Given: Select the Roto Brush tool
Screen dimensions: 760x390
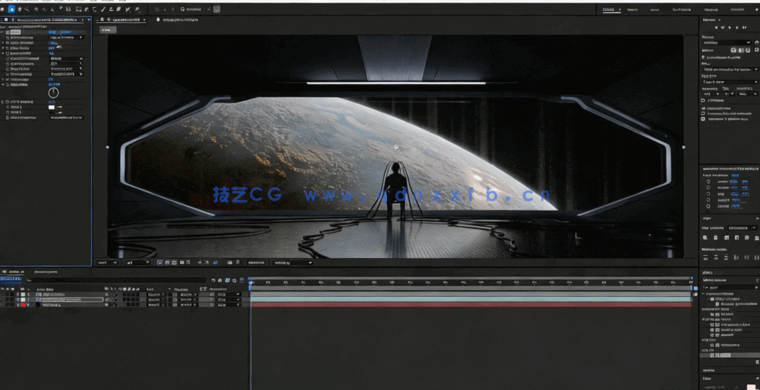Looking at the screenshot, I should [x=128, y=9].
